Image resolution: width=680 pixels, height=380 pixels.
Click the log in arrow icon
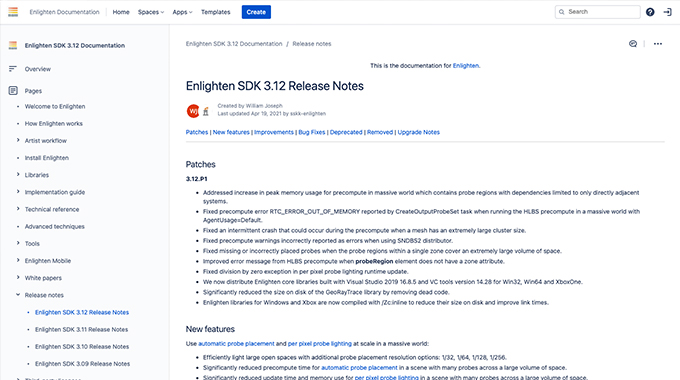667,12
